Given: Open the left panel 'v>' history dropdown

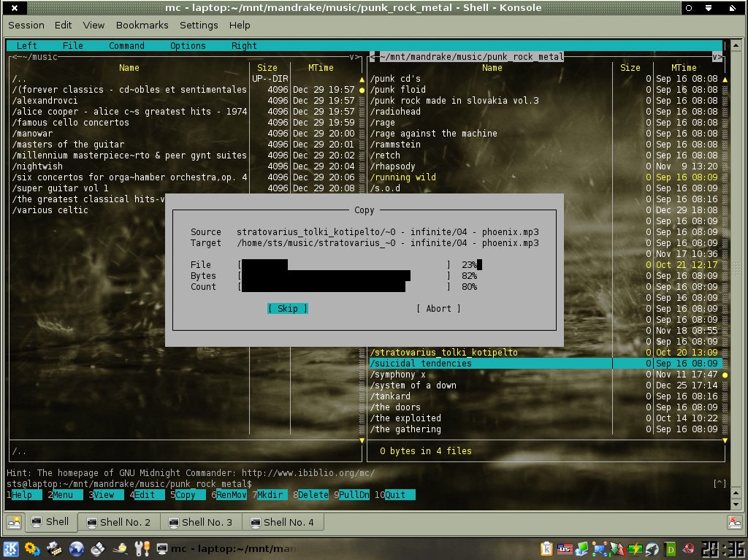Looking at the screenshot, I should coord(354,57).
